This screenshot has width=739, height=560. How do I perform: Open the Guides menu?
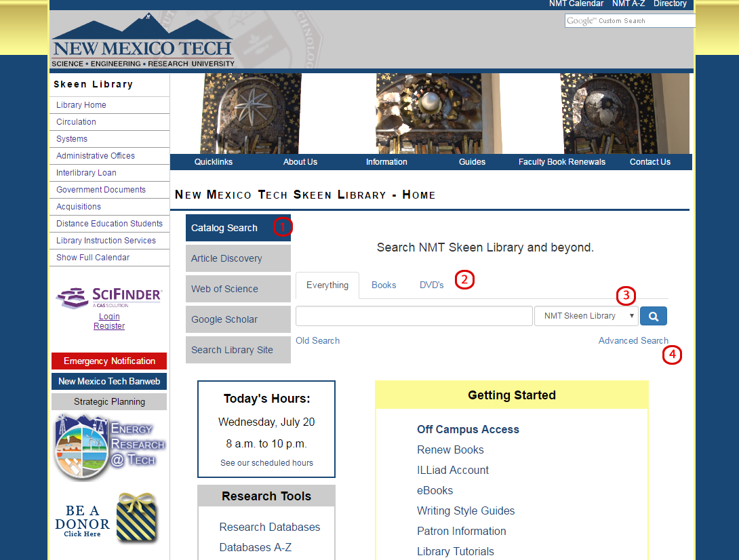473,161
